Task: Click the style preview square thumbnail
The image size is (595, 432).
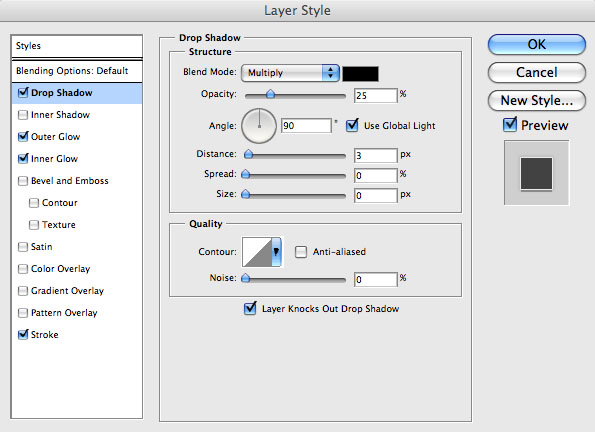Action: pos(536,173)
